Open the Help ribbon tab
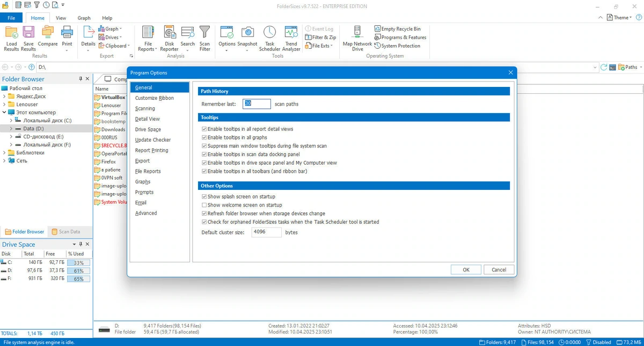This screenshot has height=346, width=644. click(x=107, y=18)
